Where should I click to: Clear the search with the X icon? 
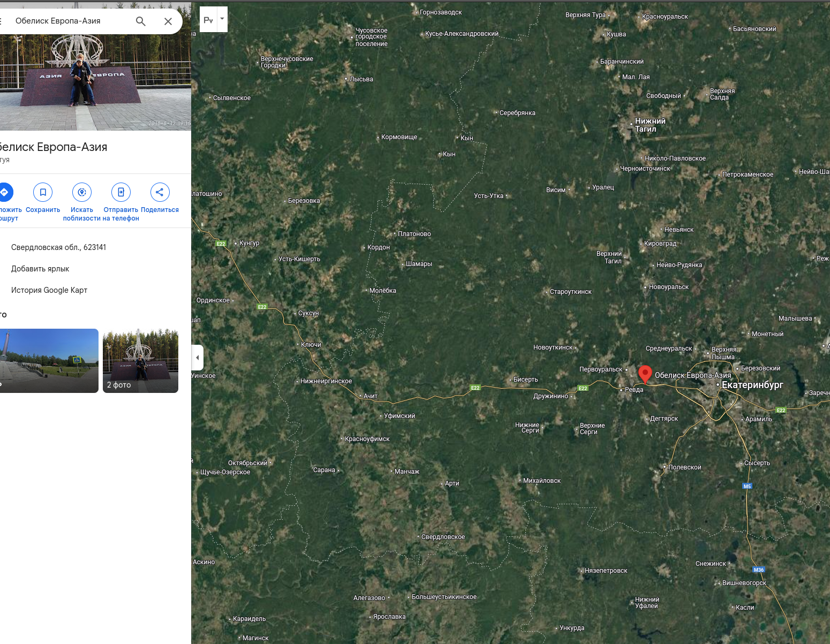click(x=168, y=21)
